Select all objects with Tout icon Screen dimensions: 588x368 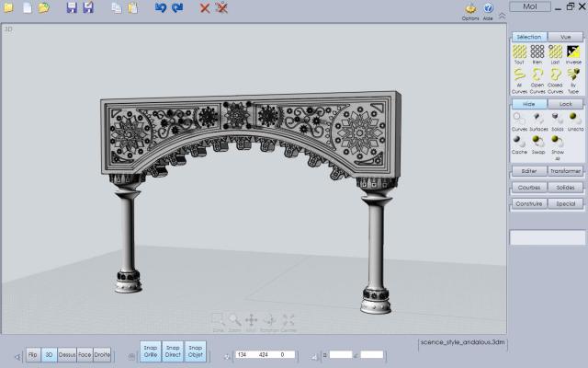coord(519,54)
